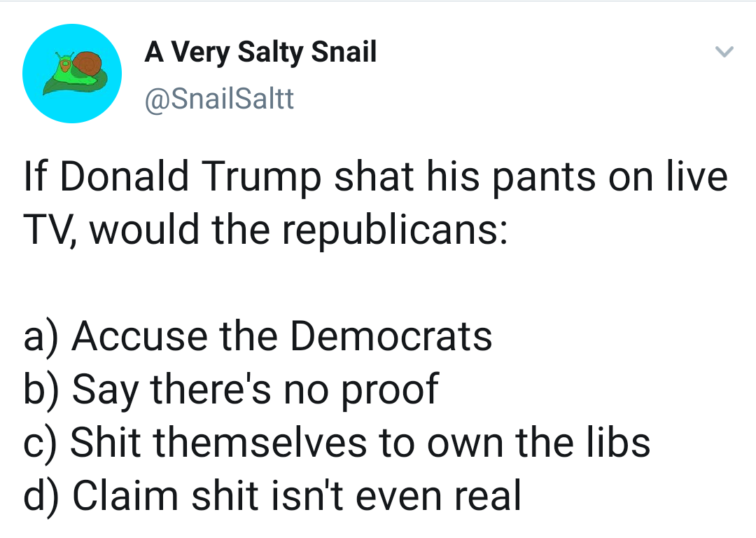This screenshot has height=538, width=756.
Task: Select option d) Claim it isn't real
Action: pyautogui.click(x=272, y=495)
